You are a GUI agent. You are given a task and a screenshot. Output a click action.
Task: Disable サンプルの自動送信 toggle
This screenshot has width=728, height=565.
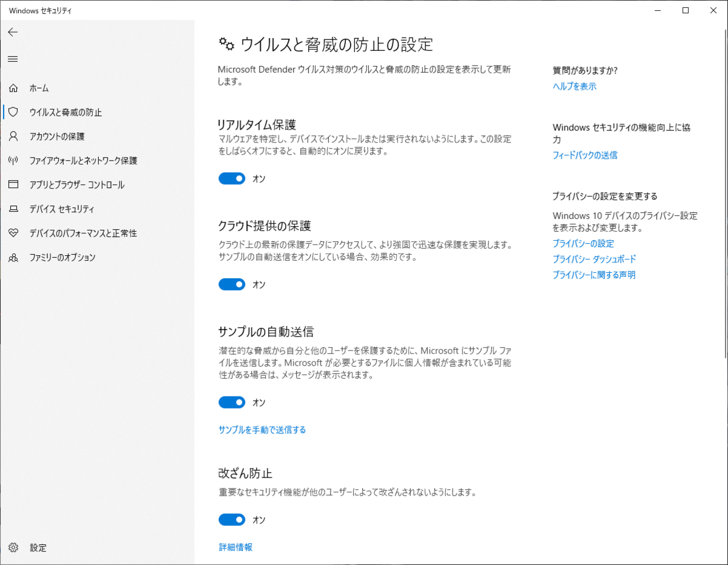[232, 403]
